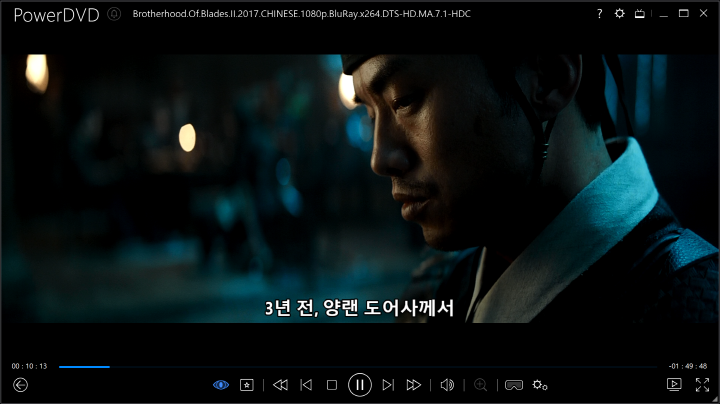This screenshot has width=720, height=404.
Task: Skip to the next chapter
Action: (387, 385)
